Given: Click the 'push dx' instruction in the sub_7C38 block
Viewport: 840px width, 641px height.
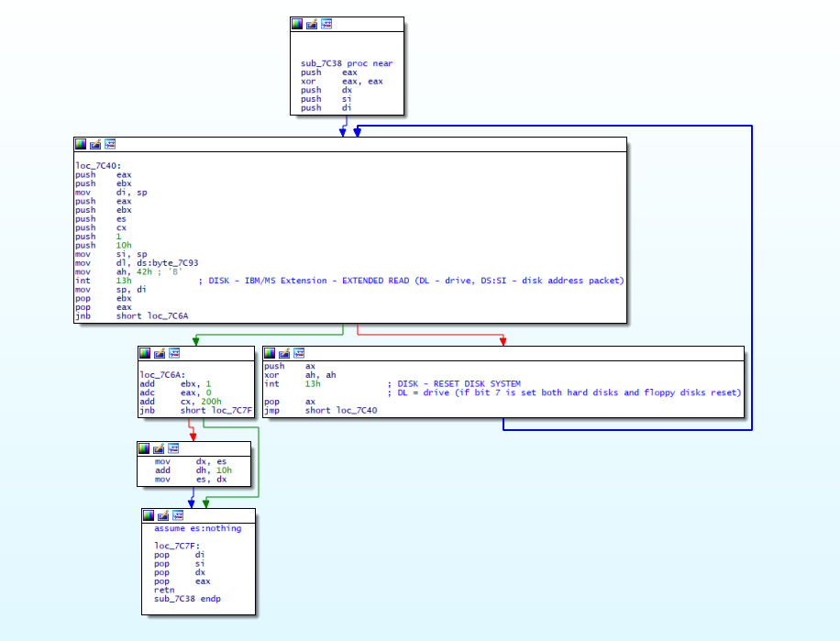Looking at the screenshot, I should coord(326,91).
